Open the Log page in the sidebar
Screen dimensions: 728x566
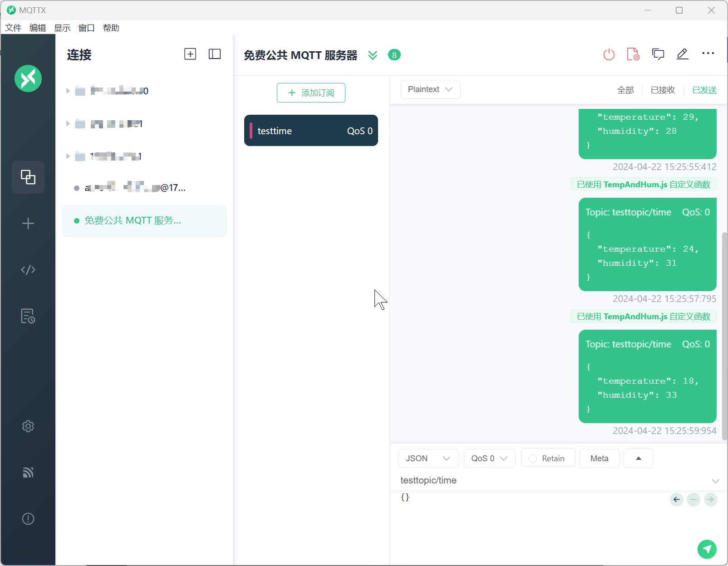pos(28,316)
